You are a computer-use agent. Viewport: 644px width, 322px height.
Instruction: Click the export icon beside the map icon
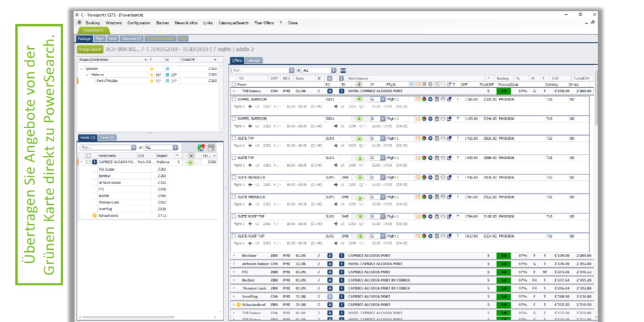pos(211,147)
